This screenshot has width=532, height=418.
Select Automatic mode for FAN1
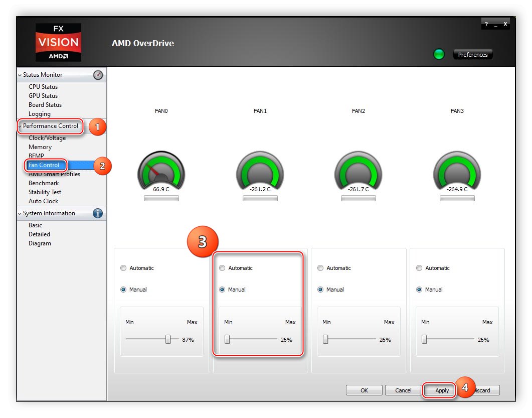pyautogui.click(x=222, y=268)
